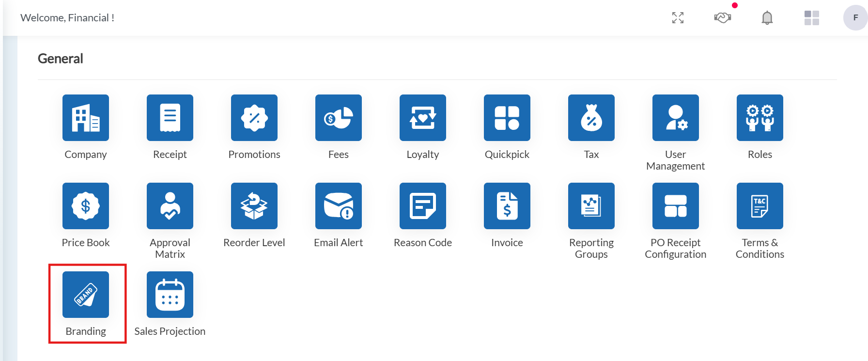Click the General section heading
Screen dimensions: 868x361
coord(61,59)
